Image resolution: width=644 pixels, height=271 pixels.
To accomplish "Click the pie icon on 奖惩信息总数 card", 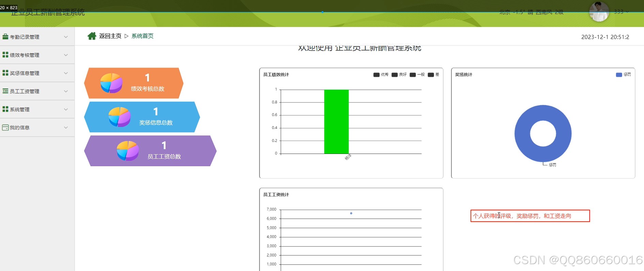I will (x=120, y=117).
